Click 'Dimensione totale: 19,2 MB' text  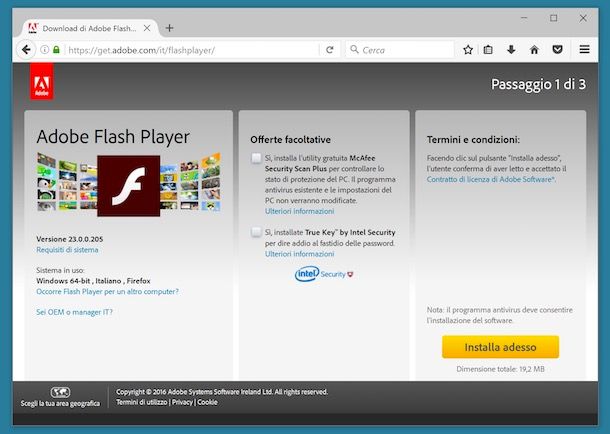(500, 369)
